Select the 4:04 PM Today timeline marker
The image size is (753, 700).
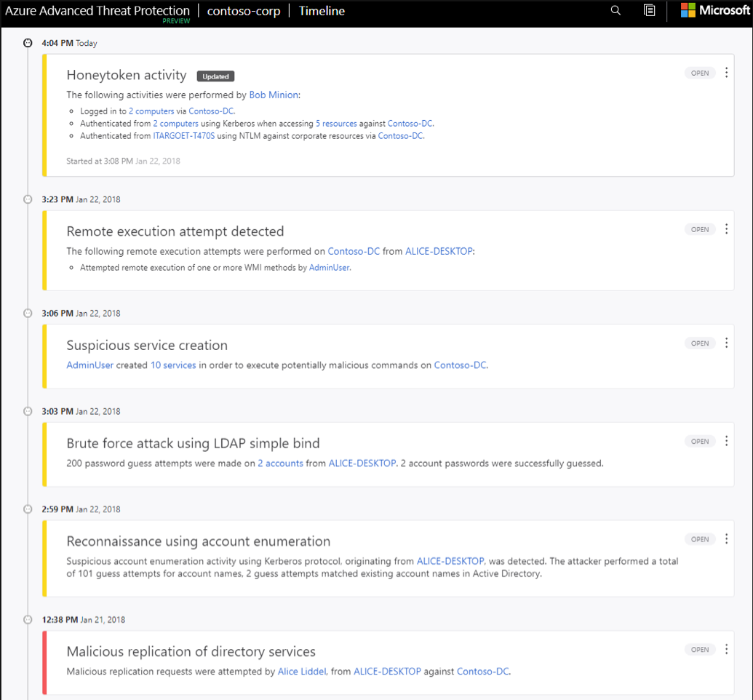pos(28,43)
